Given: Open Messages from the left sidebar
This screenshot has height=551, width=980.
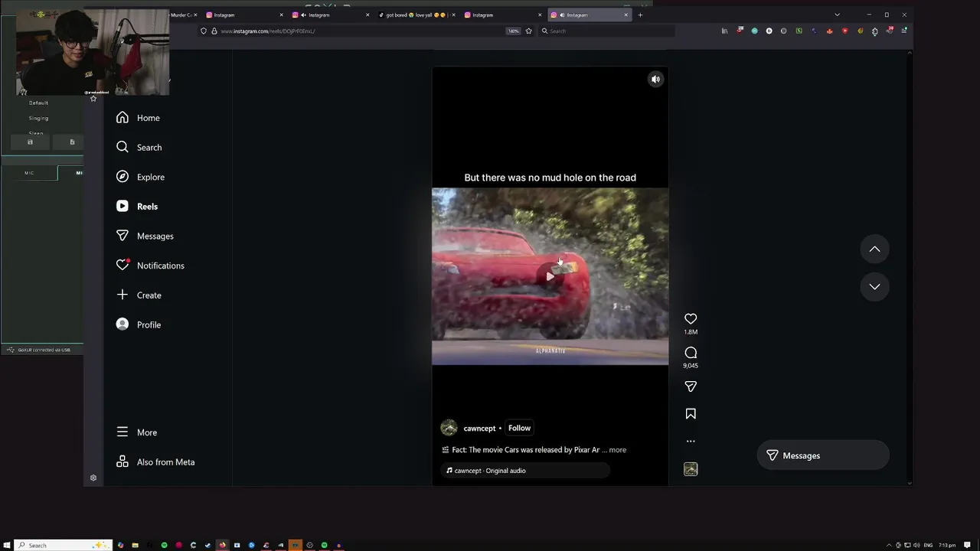Looking at the screenshot, I should point(145,236).
